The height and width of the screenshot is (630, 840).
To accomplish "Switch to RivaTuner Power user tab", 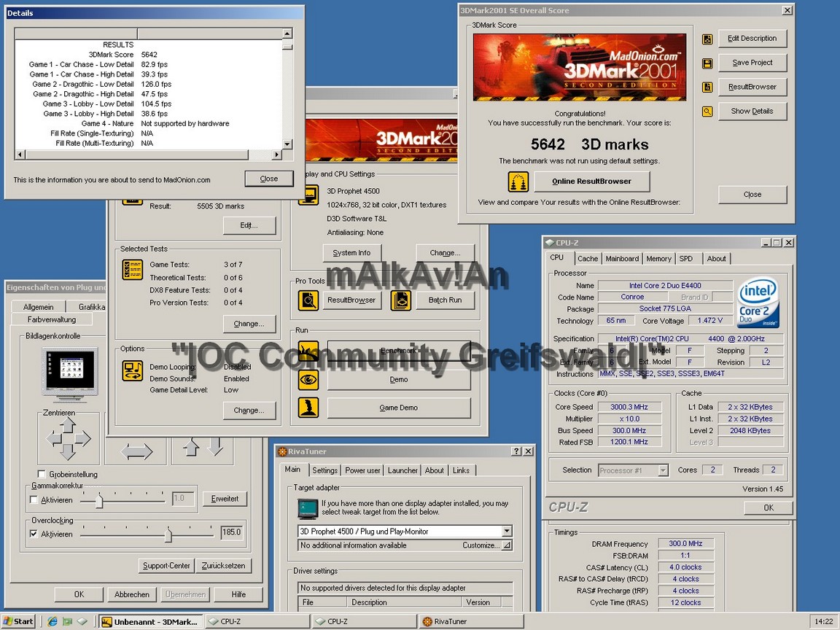I will (362, 470).
